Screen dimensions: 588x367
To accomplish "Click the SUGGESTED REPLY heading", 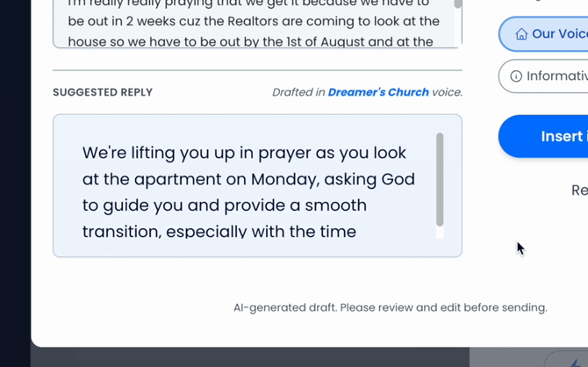I will click(x=103, y=92).
